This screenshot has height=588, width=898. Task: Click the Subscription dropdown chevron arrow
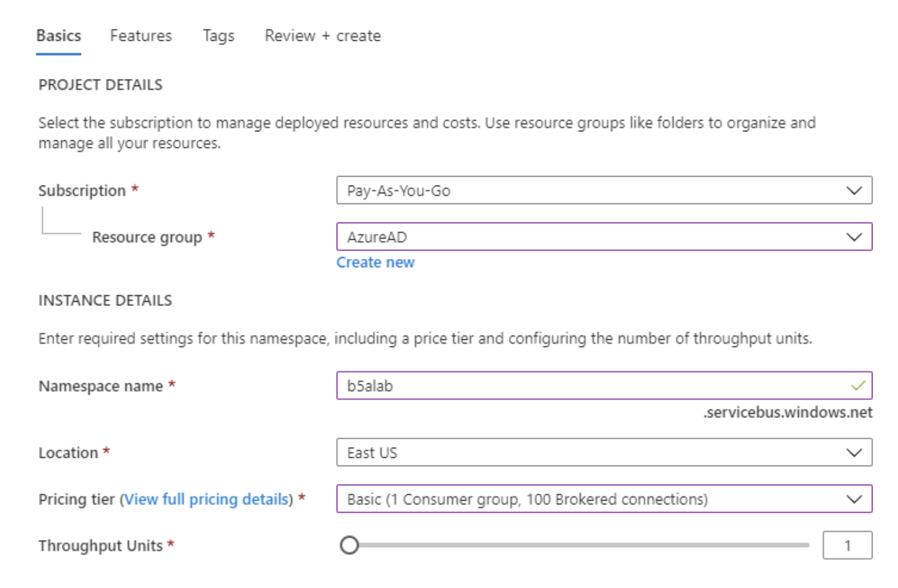pos(853,191)
